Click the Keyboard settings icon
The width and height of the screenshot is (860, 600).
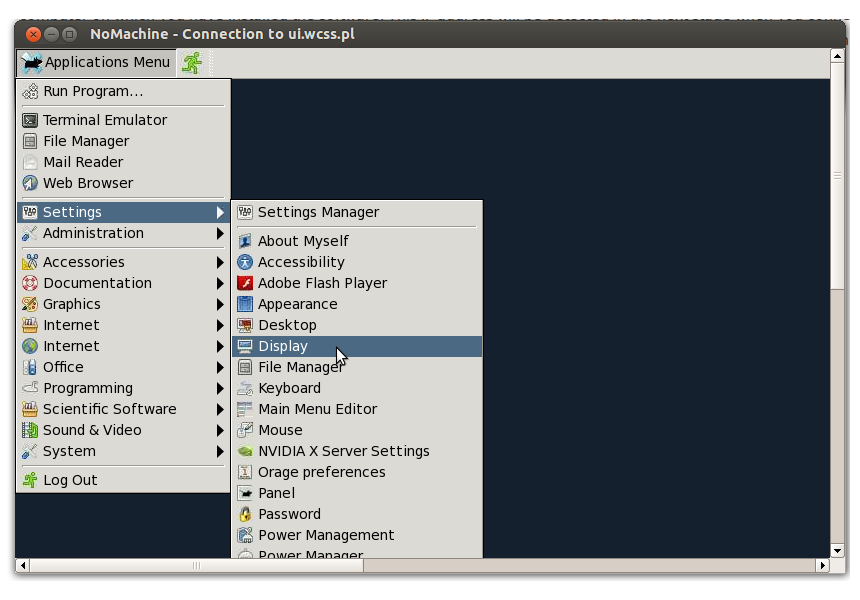[245, 388]
